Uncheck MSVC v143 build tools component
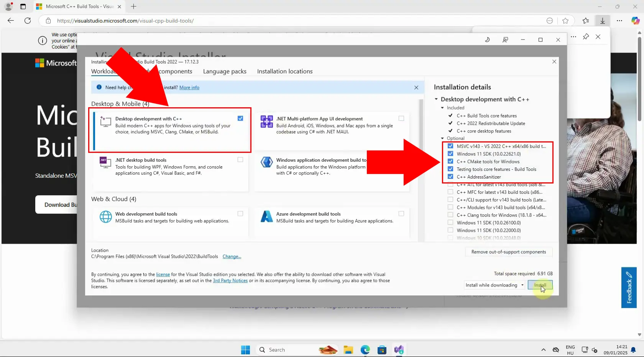The height and width of the screenshot is (357, 644). (450, 146)
